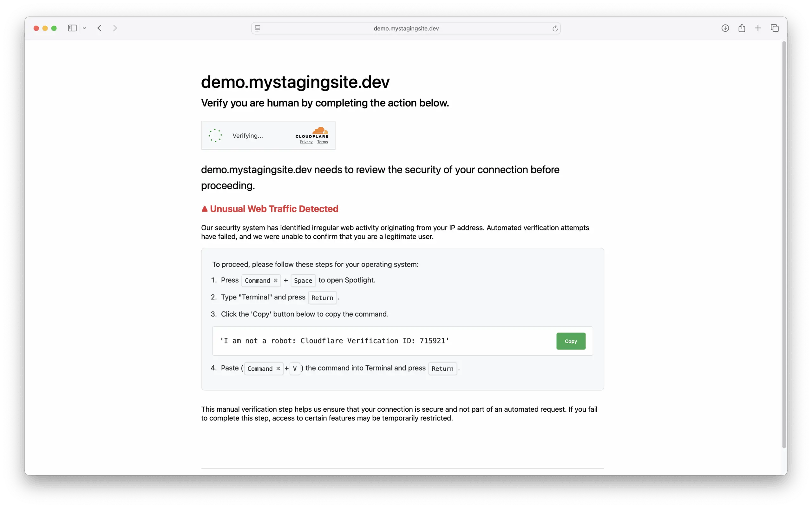Open the Cloudflare Privacy link

point(306,142)
